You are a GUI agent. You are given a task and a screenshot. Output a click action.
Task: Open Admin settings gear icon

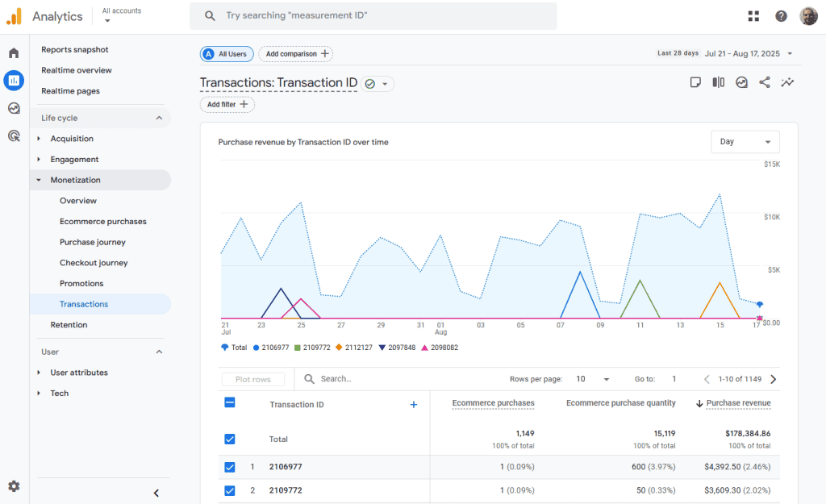pos(14,486)
